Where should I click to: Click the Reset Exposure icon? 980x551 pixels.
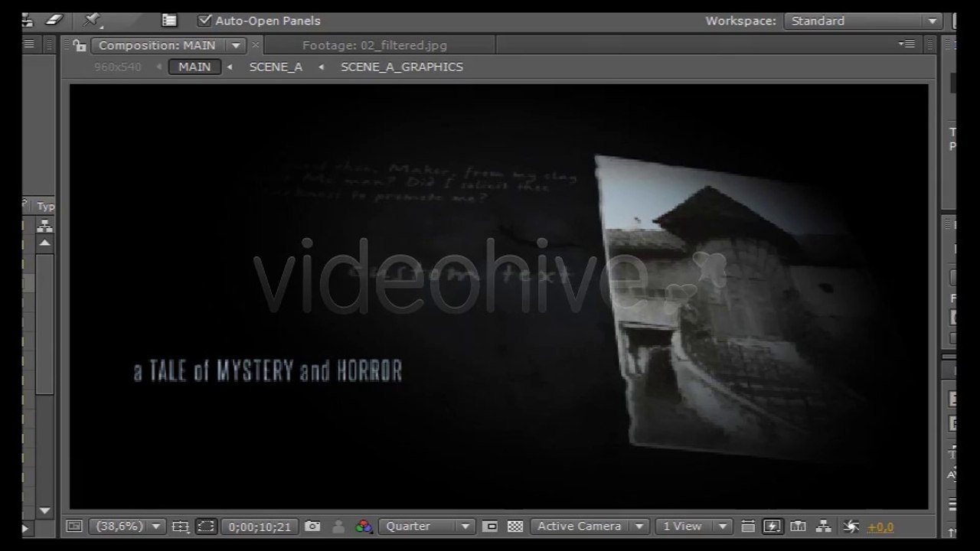[x=851, y=526]
